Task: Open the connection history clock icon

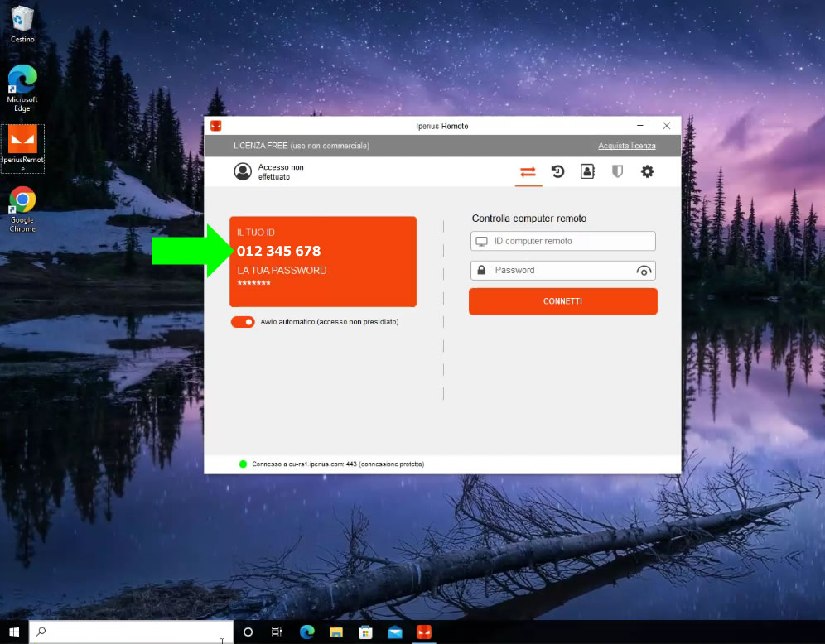Action: tap(557, 171)
